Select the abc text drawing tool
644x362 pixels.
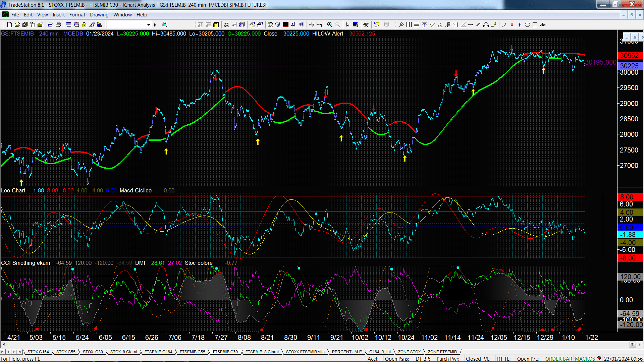[543, 25]
